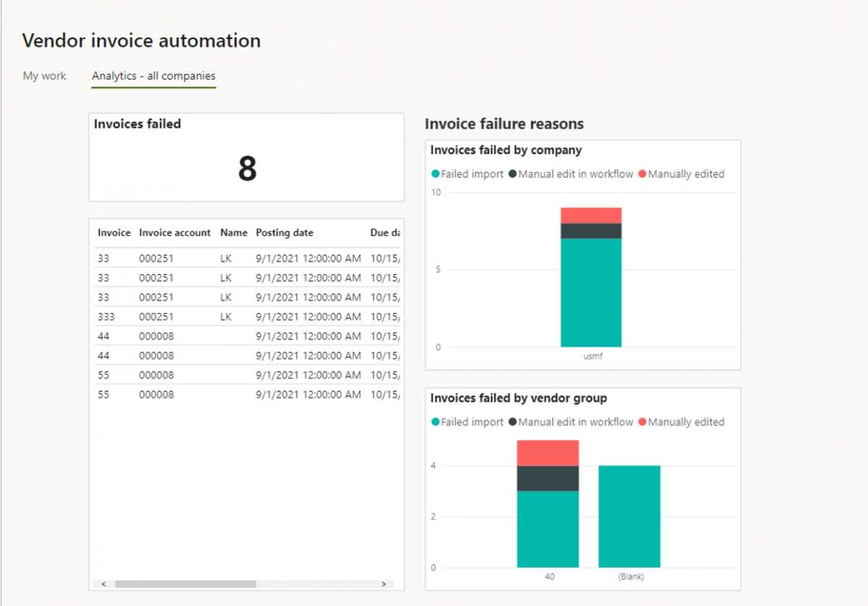The image size is (868, 606).
Task: Click the right arrow of the table scrollbar
Action: pos(384,584)
